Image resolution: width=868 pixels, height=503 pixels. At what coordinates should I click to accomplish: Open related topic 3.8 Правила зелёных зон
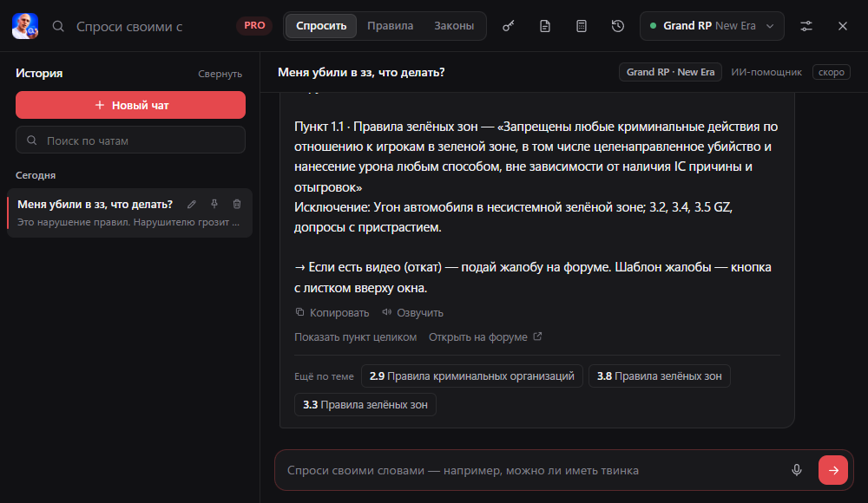tap(660, 376)
